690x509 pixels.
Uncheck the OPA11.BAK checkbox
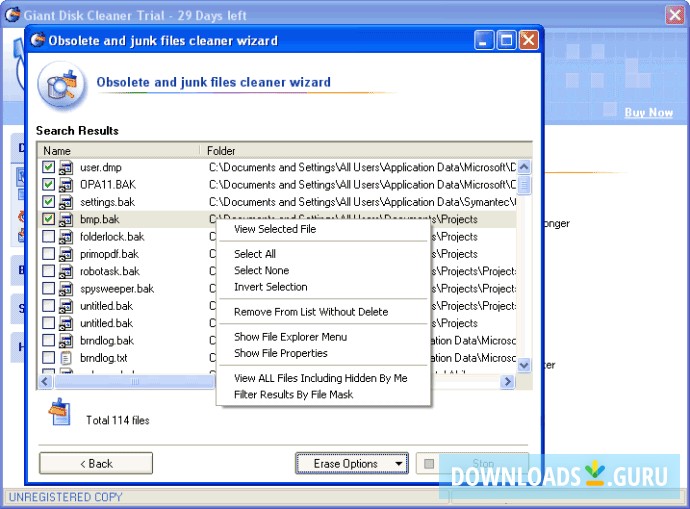tap(48, 184)
